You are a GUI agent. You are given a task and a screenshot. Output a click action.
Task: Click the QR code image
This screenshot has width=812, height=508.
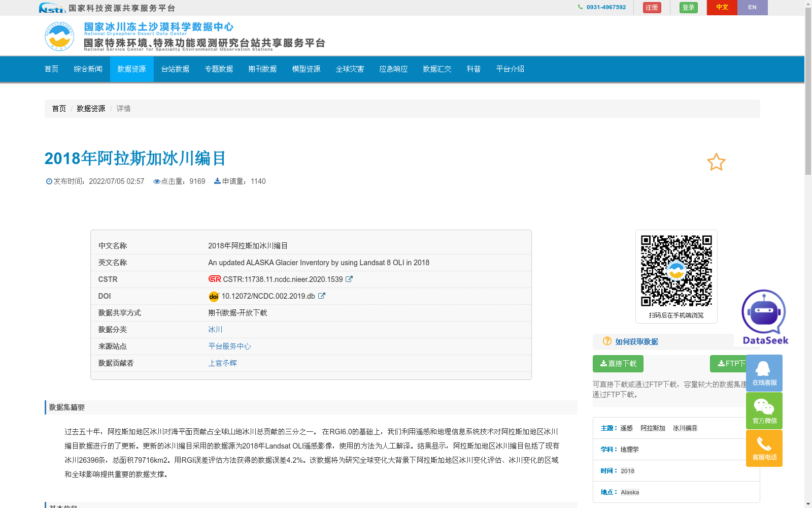pos(676,271)
